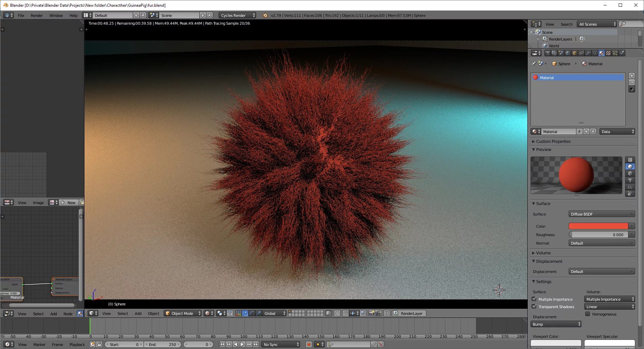644x349 pixels.
Task: Add a new material slot with plus
Action: click(x=632, y=76)
